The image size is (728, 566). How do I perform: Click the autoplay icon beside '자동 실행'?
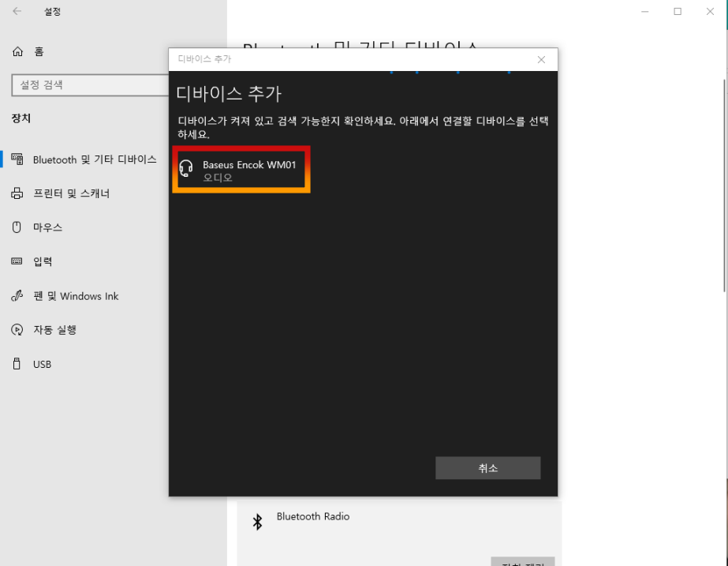17,330
